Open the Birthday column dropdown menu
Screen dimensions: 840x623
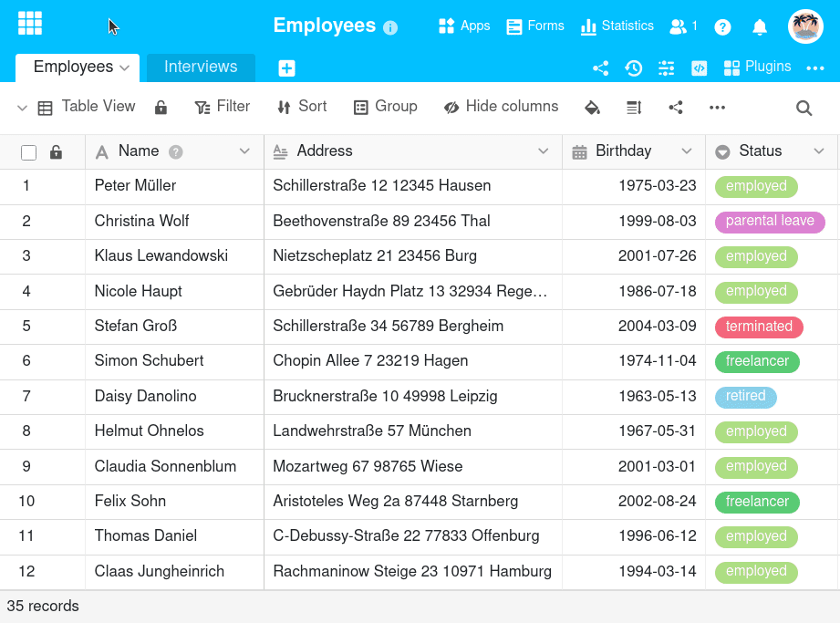pyautogui.click(x=687, y=151)
